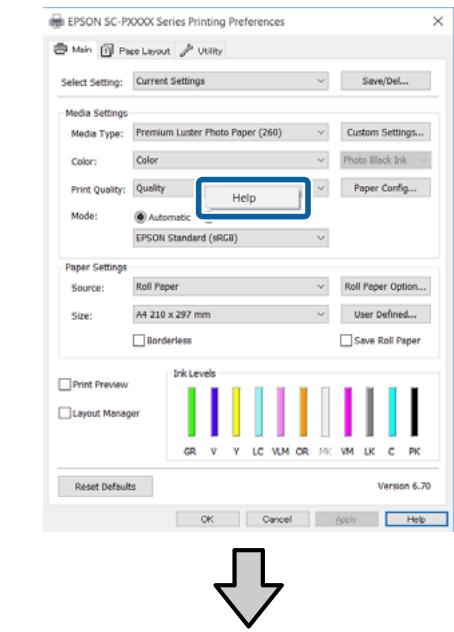Click the Page Layout tab's page icon
This screenshot has height=632, width=454.
click(106, 51)
